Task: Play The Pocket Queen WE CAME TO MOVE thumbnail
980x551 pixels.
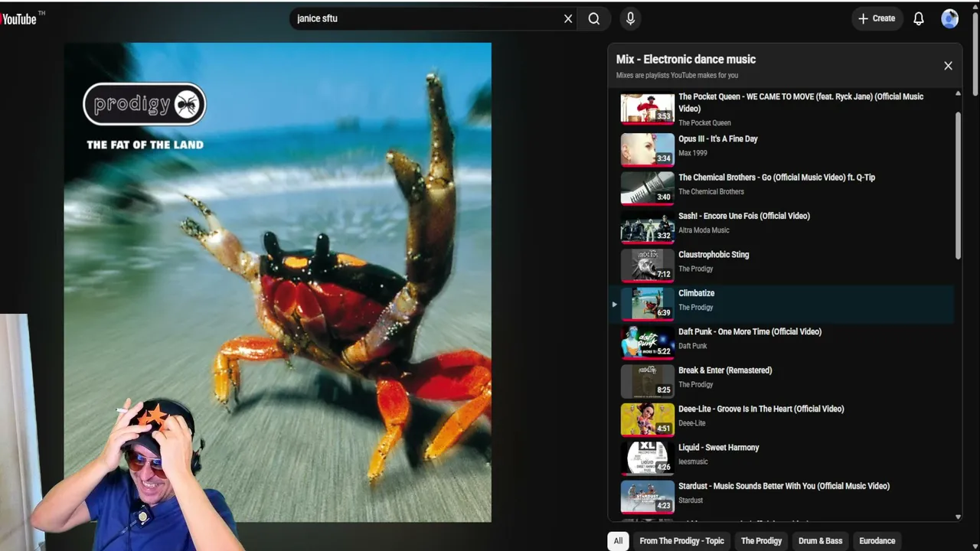Action: tap(648, 109)
